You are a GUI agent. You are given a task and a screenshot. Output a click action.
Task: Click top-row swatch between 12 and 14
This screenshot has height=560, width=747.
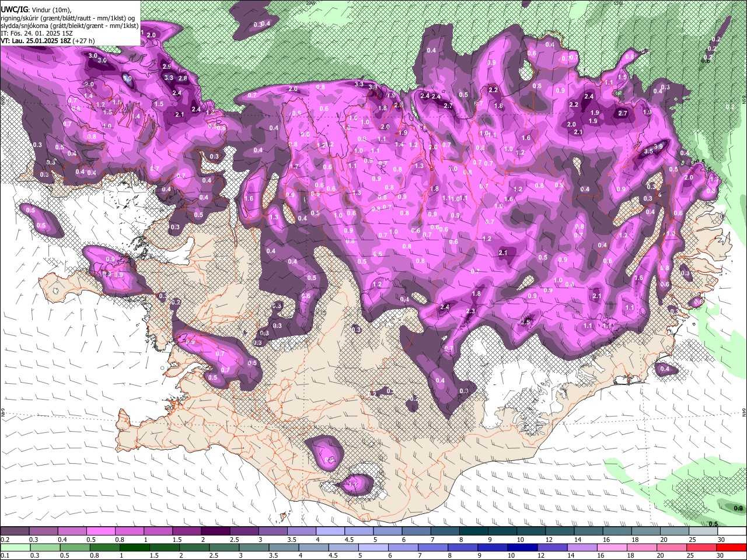tap(560, 531)
